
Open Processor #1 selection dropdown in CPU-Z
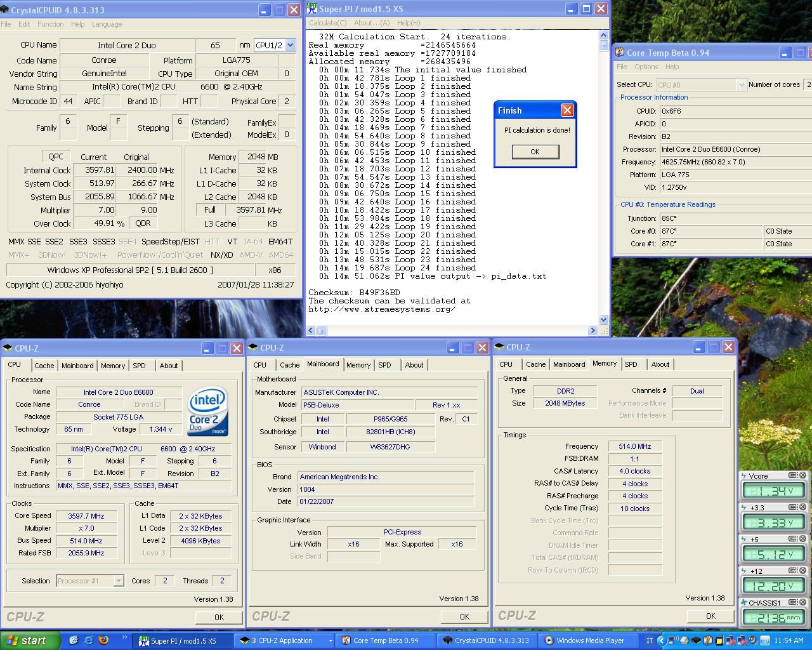[x=119, y=581]
